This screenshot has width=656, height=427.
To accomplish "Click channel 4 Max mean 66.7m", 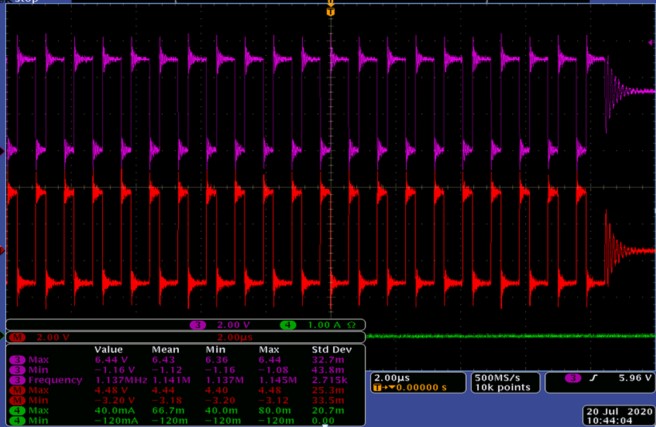I will pyautogui.click(x=168, y=411).
